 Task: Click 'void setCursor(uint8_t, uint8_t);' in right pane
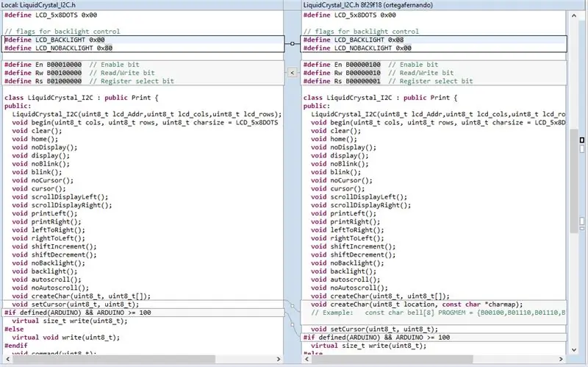coord(374,329)
